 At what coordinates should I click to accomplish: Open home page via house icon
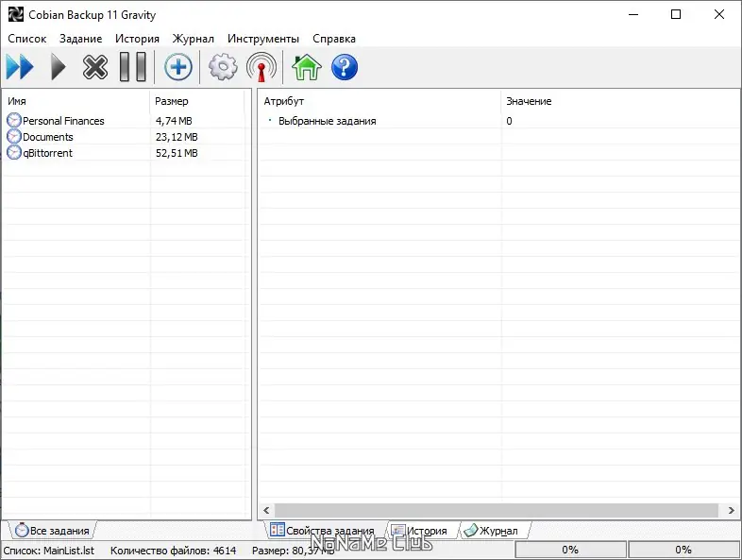[307, 67]
